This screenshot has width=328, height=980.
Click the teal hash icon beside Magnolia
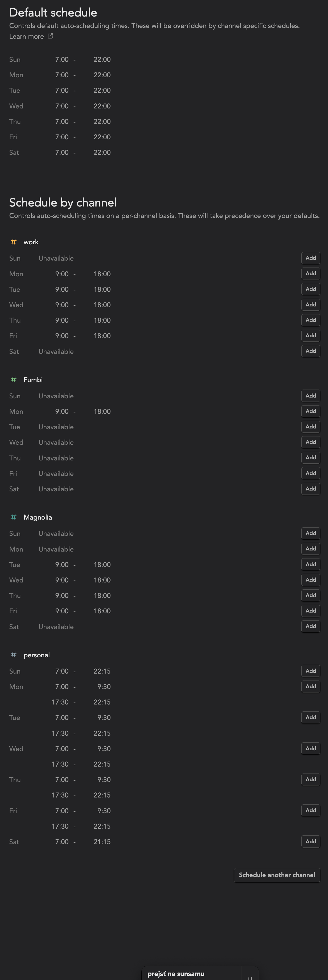tap(14, 517)
